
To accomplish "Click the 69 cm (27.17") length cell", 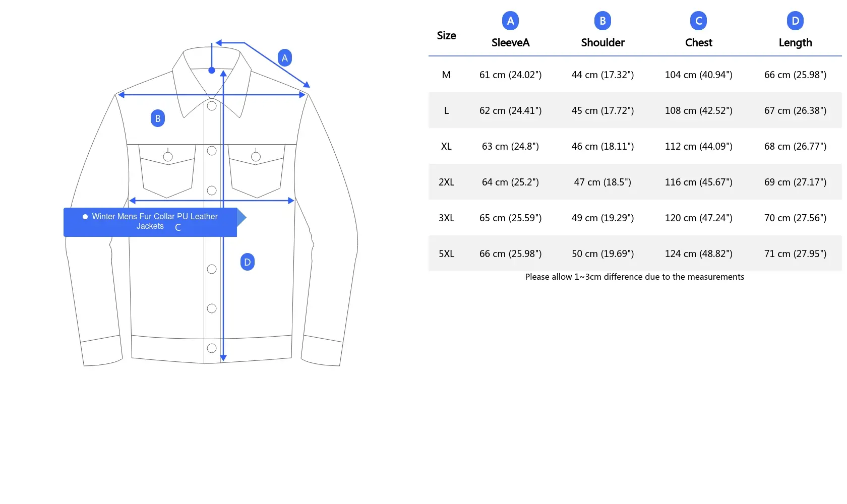I will click(795, 182).
